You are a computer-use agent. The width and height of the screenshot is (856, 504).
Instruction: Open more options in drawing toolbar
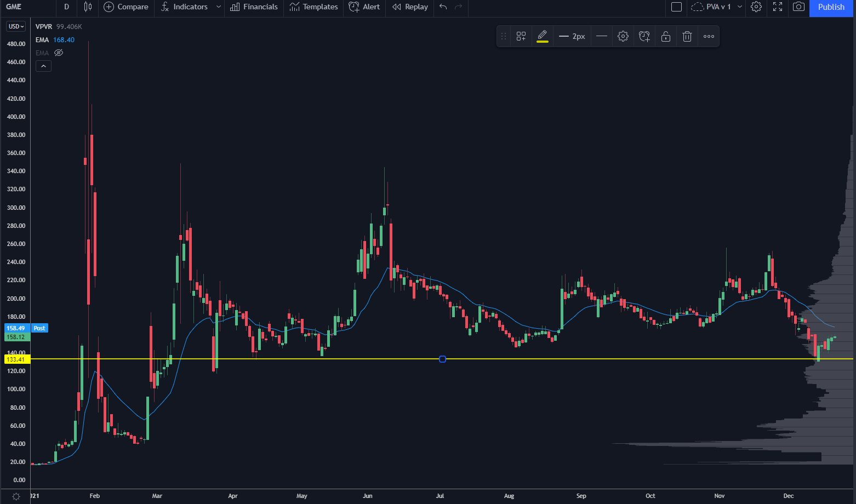click(x=709, y=36)
